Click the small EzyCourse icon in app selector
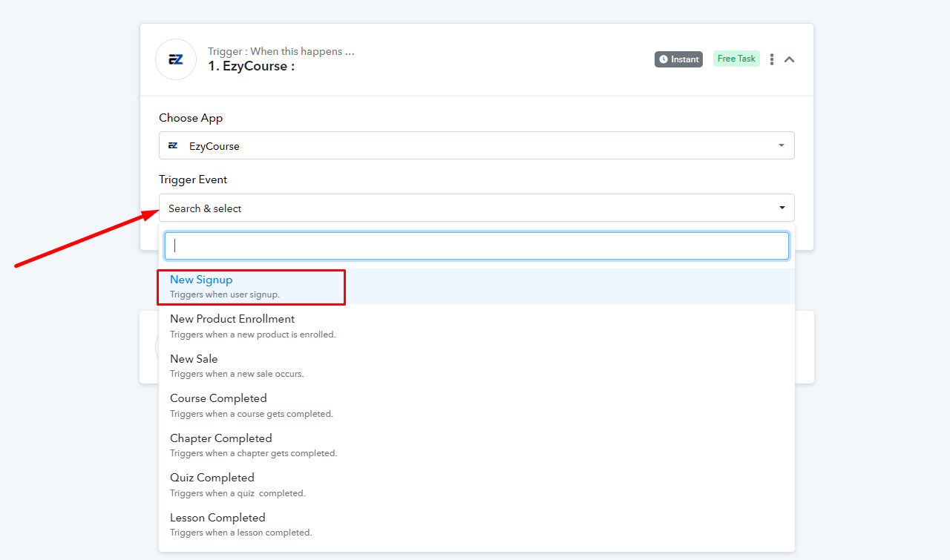The image size is (950, 560). (x=173, y=145)
